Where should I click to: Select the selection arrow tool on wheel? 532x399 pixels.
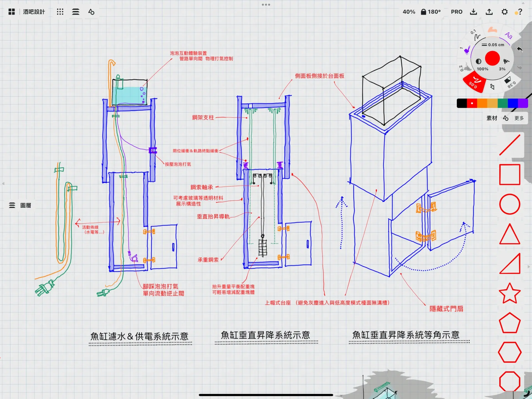tap(492, 87)
